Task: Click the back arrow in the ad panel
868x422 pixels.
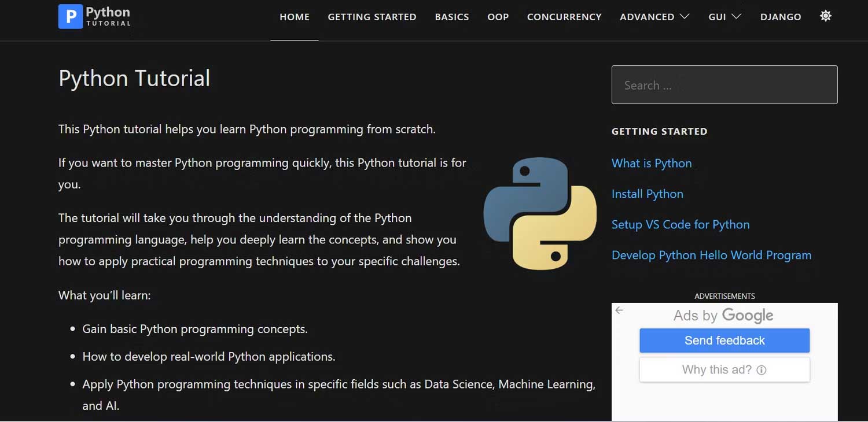Action: pos(619,310)
